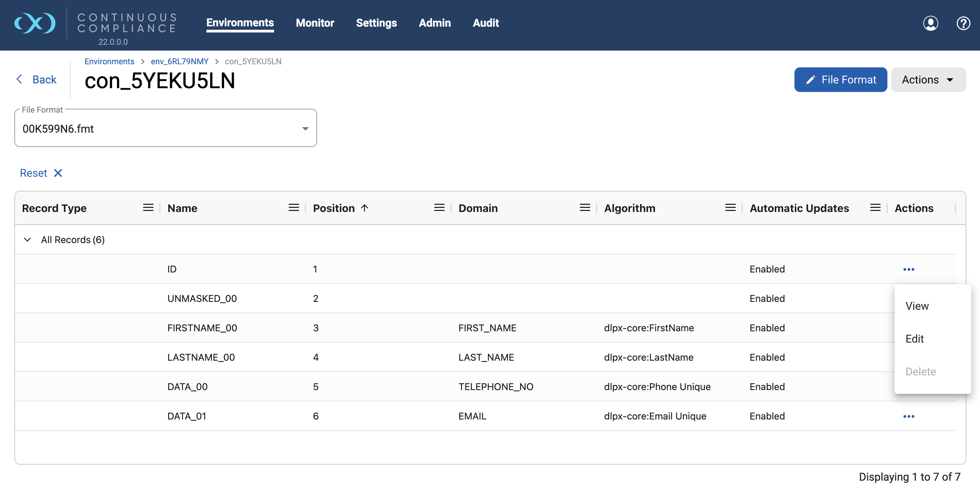Sort by the Name column header

[x=182, y=208]
